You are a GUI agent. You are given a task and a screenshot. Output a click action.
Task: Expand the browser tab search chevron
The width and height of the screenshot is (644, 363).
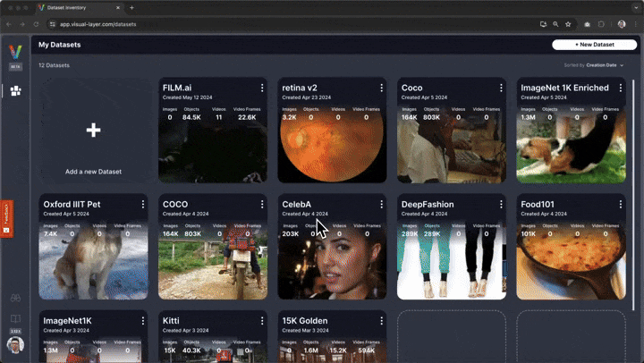636,8
